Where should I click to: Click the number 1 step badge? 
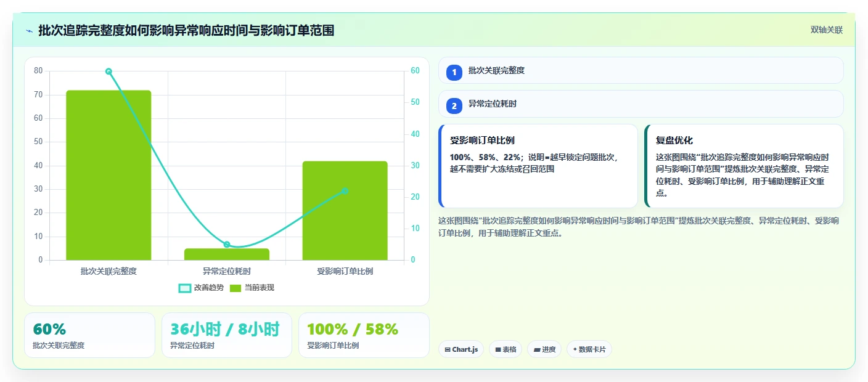point(454,72)
